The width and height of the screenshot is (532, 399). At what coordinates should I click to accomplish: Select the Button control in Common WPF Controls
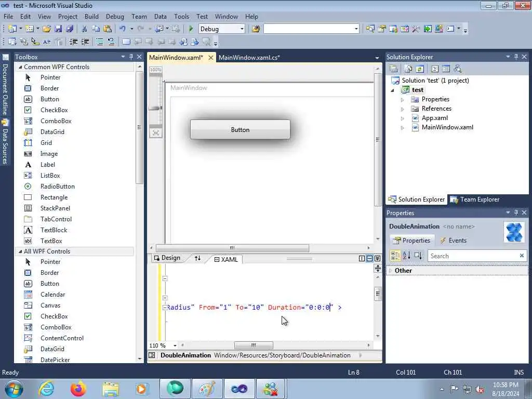50,99
